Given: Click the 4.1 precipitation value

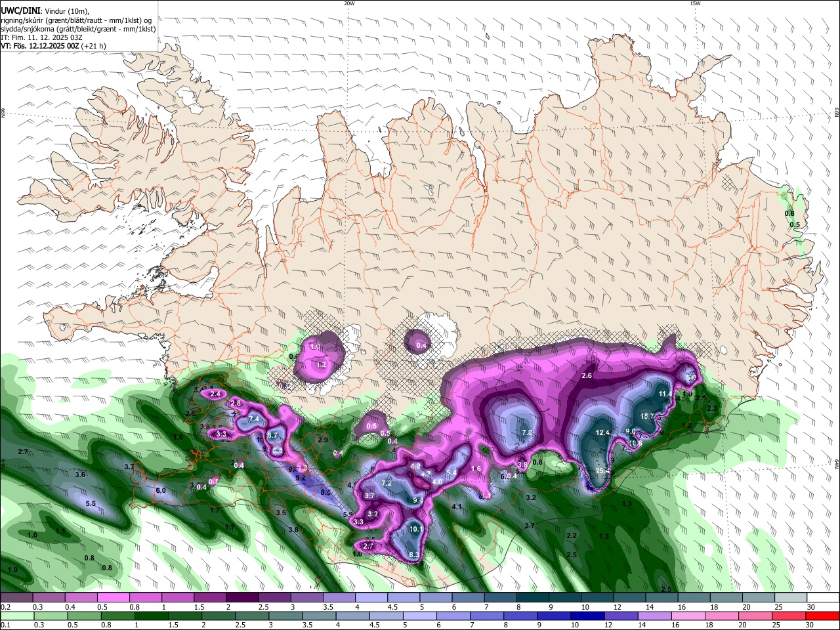Looking at the screenshot, I should 457,507.
